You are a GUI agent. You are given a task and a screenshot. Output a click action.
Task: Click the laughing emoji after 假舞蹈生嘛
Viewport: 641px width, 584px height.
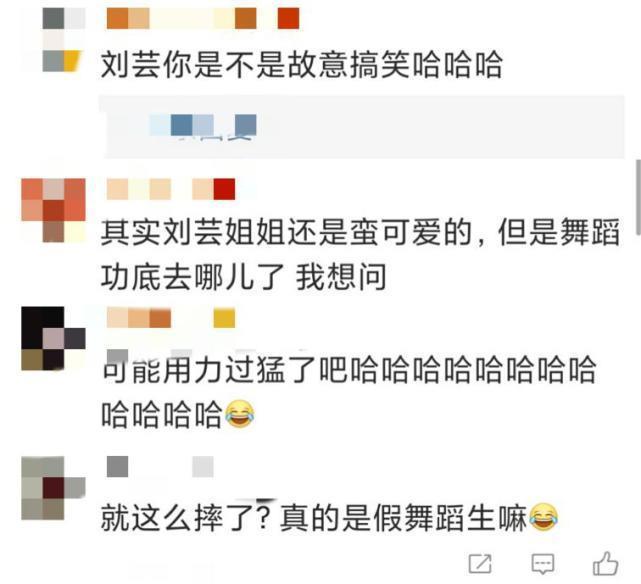[x=543, y=517]
